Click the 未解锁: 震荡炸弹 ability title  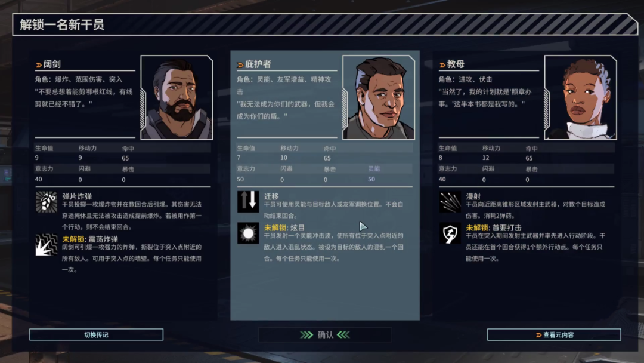click(x=90, y=239)
